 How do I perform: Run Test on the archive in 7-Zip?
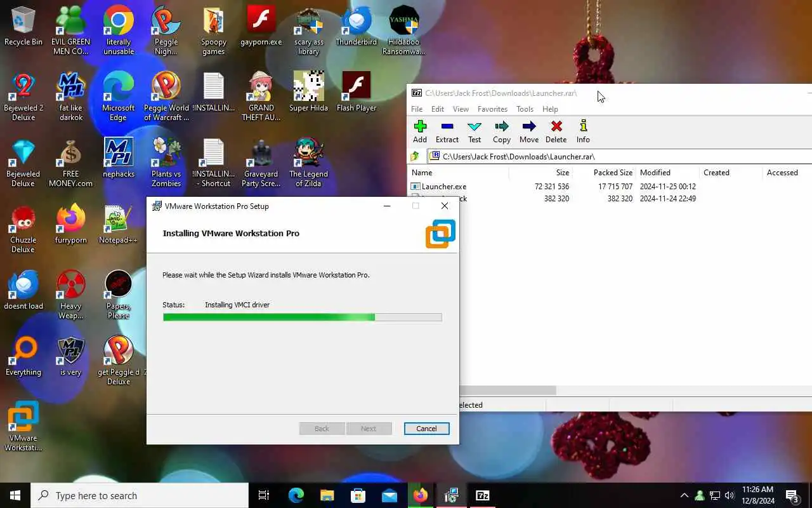tap(475, 131)
